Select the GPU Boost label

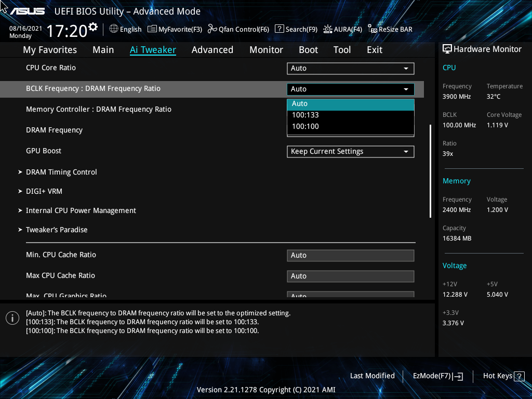pyautogui.click(x=44, y=151)
